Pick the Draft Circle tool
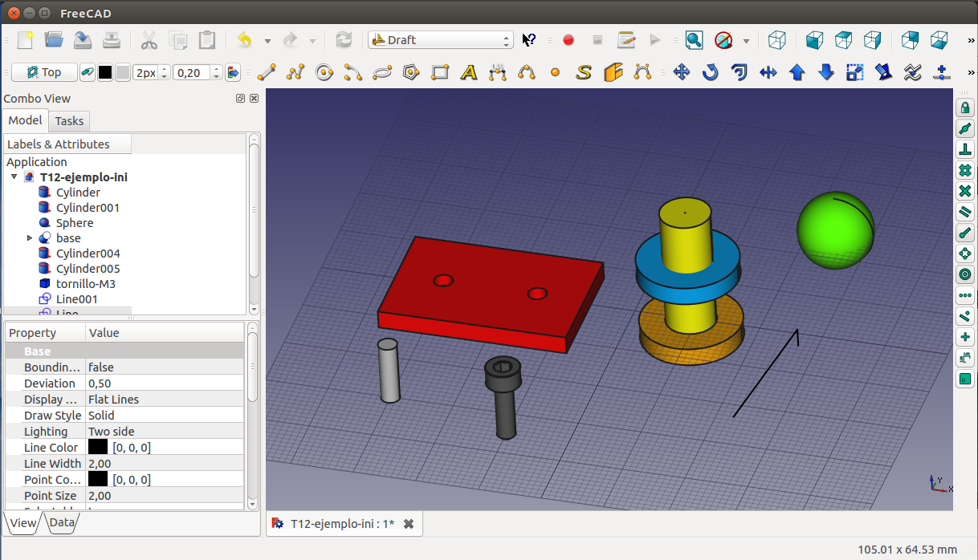This screenshot has height=560, width=978. [324, 73]
